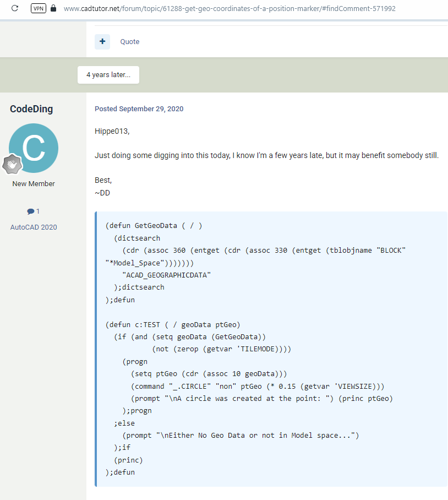Click the '(princ)' code line
Image resolution: width=448 pixels, height=500 pixels.
[128, 460]
